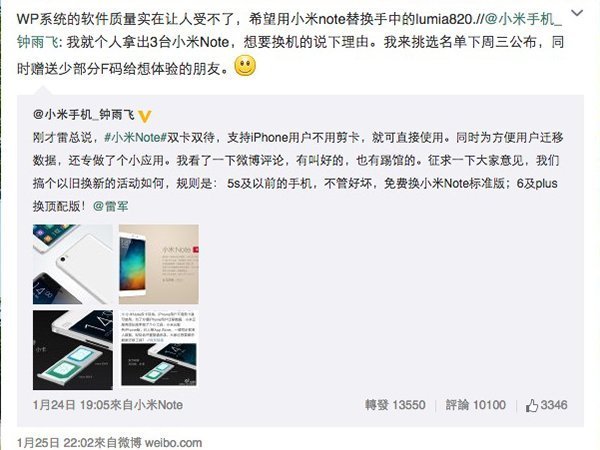
Task: Click the @小米手机_ mention link in repost text
Action: coord(523,19)
